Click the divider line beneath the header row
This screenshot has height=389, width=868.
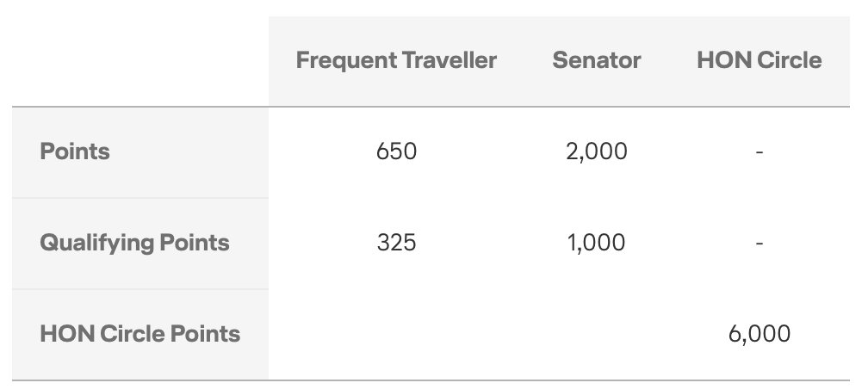(431, 106)
